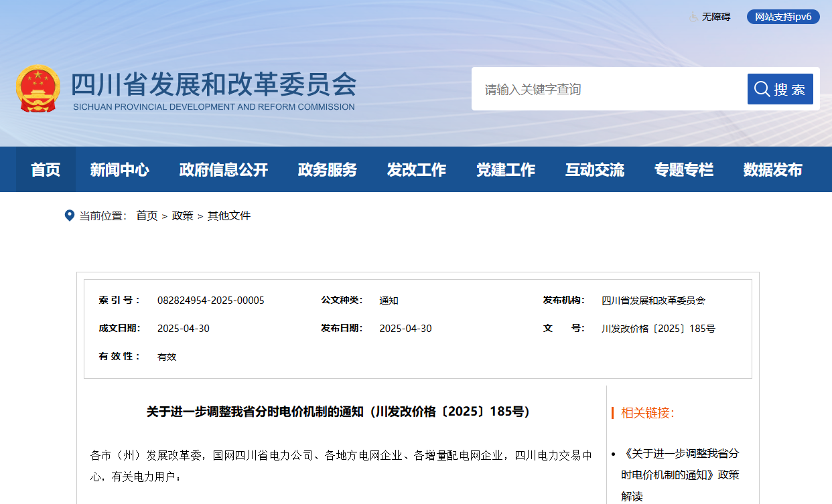Viewport: 832px width, 504px height.
Task: Click the location pin icon
Action: 69,216
